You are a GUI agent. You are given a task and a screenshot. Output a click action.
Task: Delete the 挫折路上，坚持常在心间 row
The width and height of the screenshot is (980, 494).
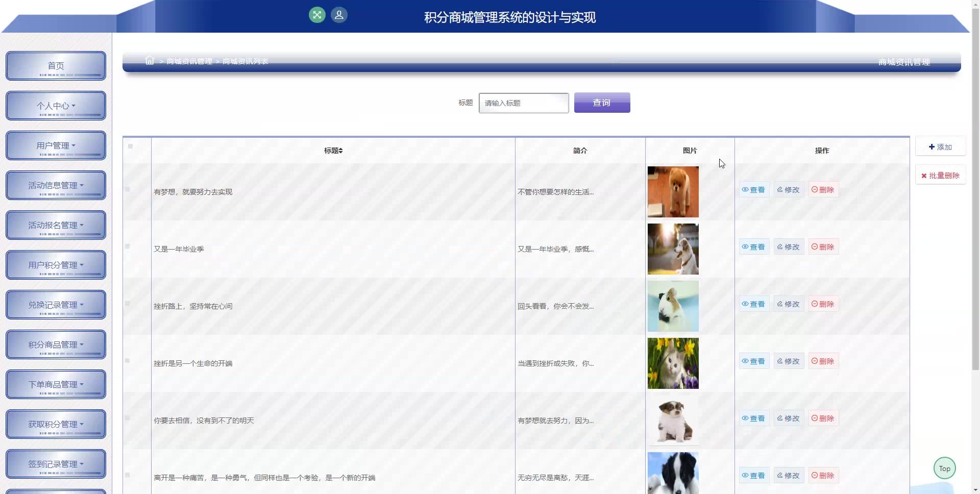point(823,304)
